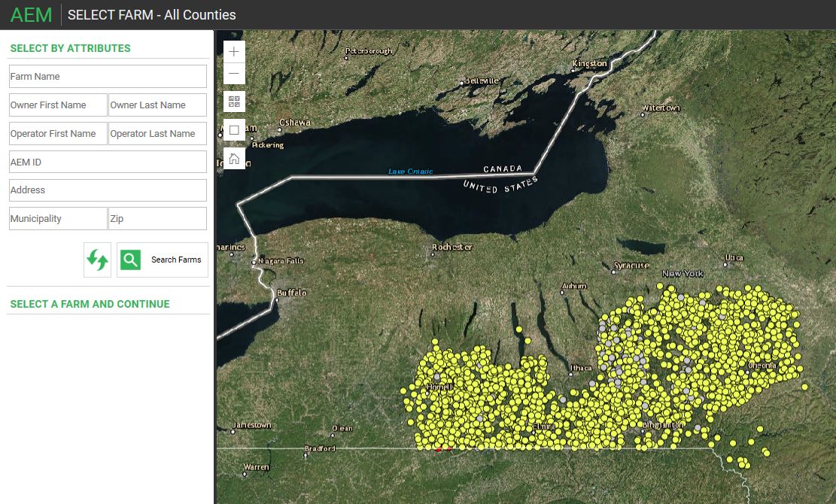This screenshot has height=504, width=836.
Task: Click the Municipality field
Action: point(57,218)
